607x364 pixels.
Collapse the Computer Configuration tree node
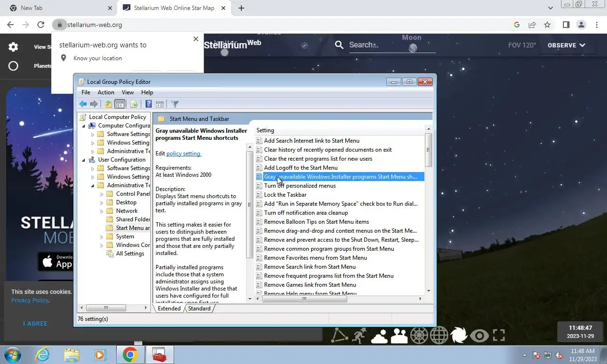(x=84, y=126)
